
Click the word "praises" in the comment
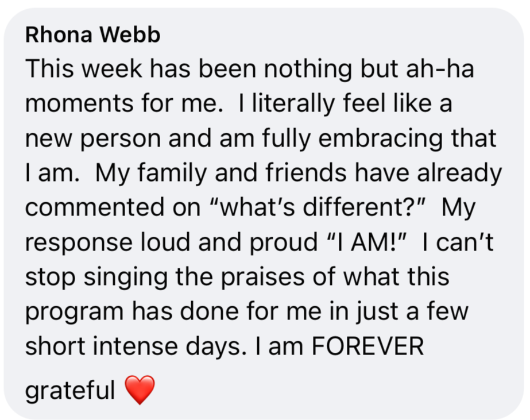pyautogui.click(x=277, y=278)
